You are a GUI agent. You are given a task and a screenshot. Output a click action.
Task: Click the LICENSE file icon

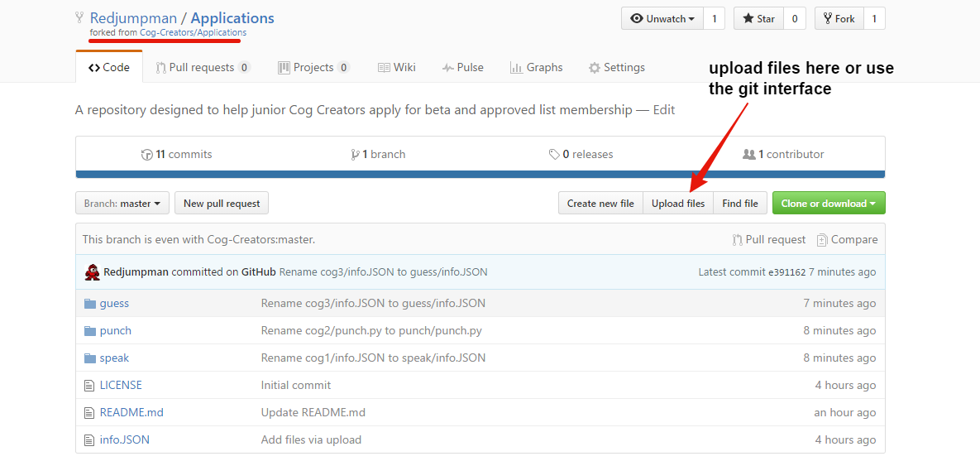[x=88, y=386]
